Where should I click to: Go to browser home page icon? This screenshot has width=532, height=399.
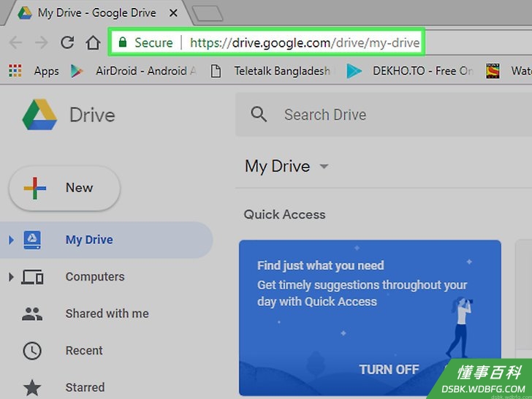pyautogui.click(x=93, y=42)
